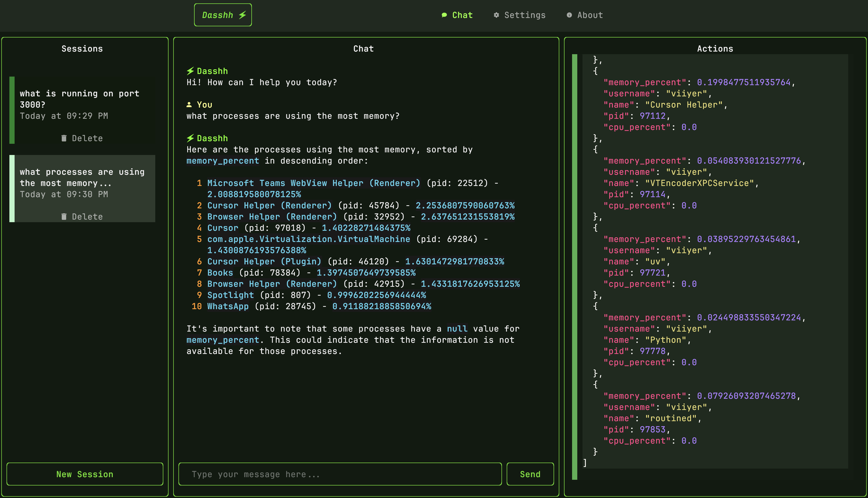Viewport: 868px width, 498px height.
Task: Click 'com.apple.Virtualization.VirtualMachine' process name
Action: point(308,239)
